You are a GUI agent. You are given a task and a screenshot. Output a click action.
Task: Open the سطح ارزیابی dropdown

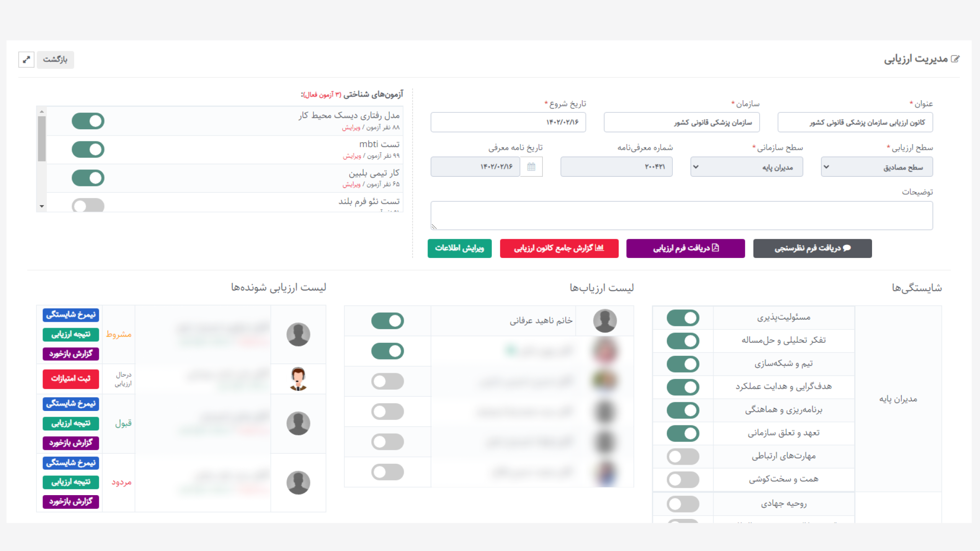877,167
